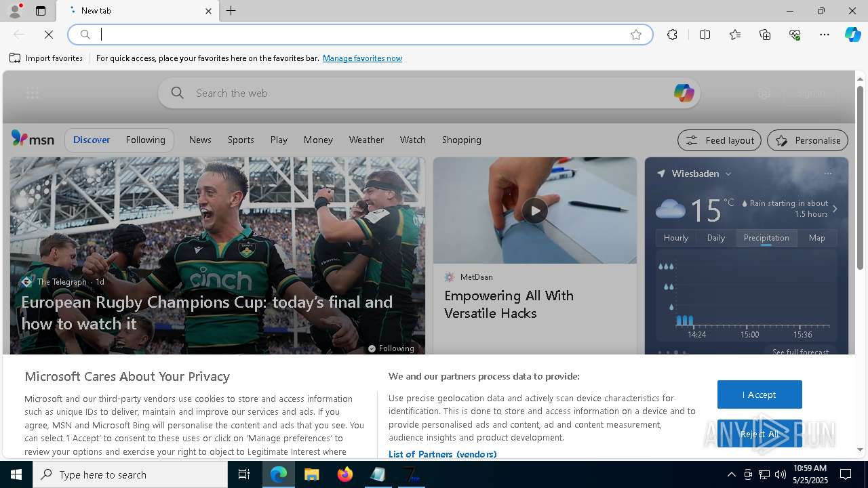The height and width of the screenshot is (488, 868).
Task: Switch weather card to Daily tab
Action: click(716, 238)
